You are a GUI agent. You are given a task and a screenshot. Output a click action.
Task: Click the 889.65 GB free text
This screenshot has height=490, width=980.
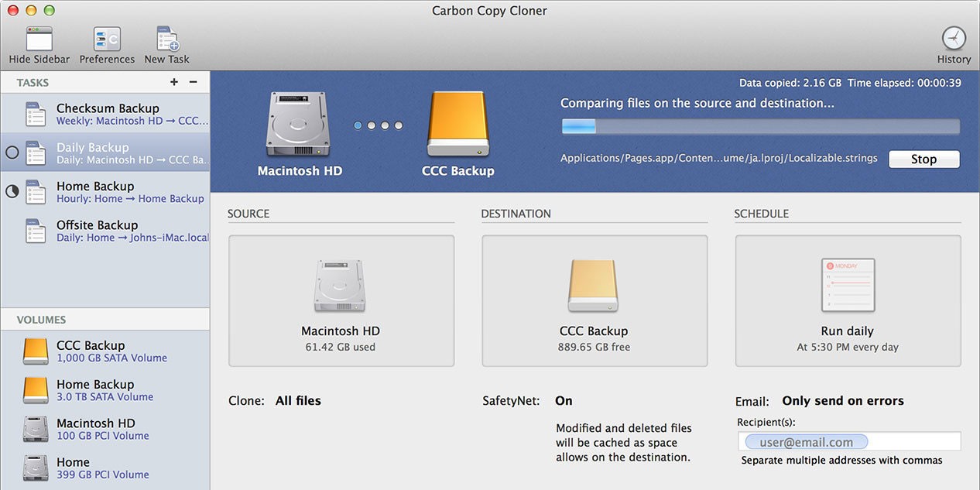595,348
